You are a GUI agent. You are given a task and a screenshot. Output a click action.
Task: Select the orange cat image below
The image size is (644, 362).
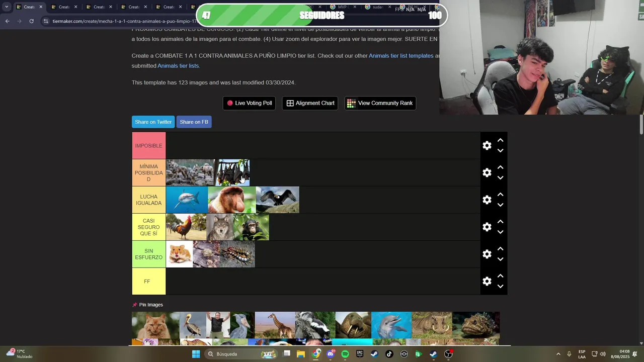click(155, 325)
